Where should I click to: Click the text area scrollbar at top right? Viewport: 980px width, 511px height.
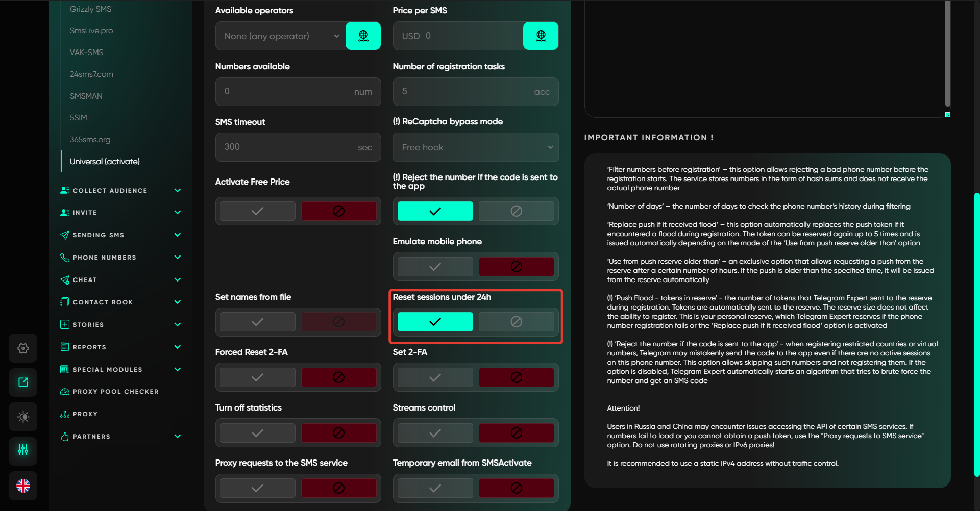pyautogui.click(x=947, y=51)
